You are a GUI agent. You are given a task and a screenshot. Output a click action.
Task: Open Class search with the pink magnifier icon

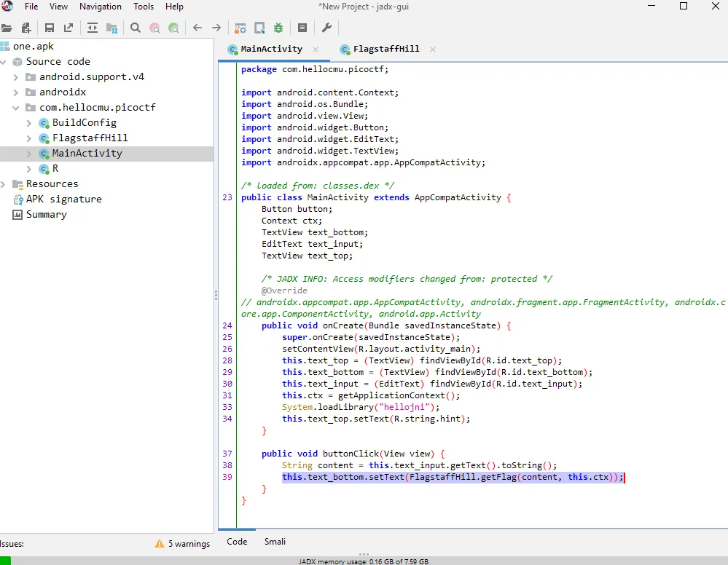click(x=154, y=28)
